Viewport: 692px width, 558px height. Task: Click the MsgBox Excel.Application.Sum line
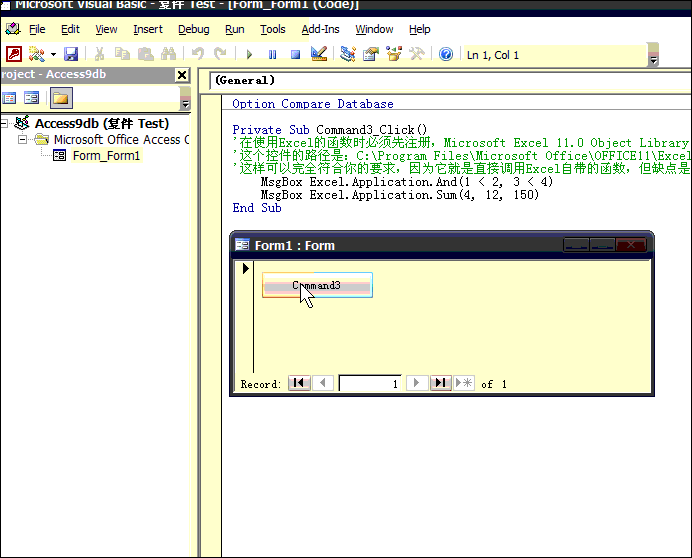[400, 195]
